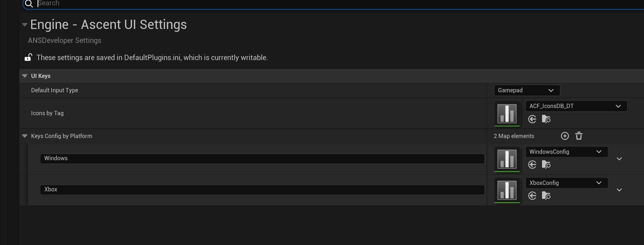Viewport: 644px width, 245px height.
Task: Click Browse icon for XboxConfig asset
Action: tap(546, 196)
